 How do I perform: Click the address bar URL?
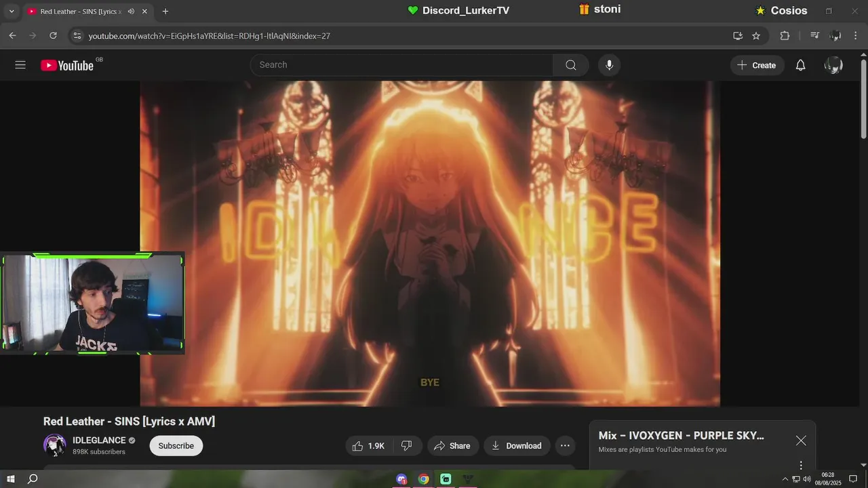(210, 36)
